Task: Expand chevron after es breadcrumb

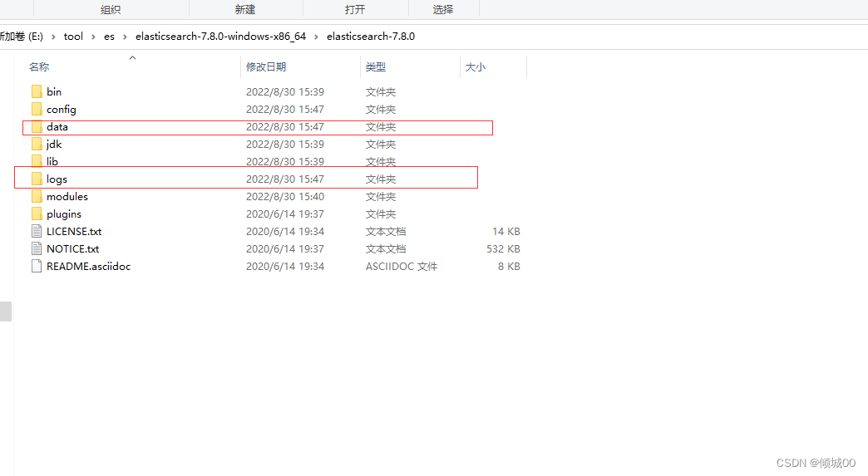Action: [x=125, y=37]
